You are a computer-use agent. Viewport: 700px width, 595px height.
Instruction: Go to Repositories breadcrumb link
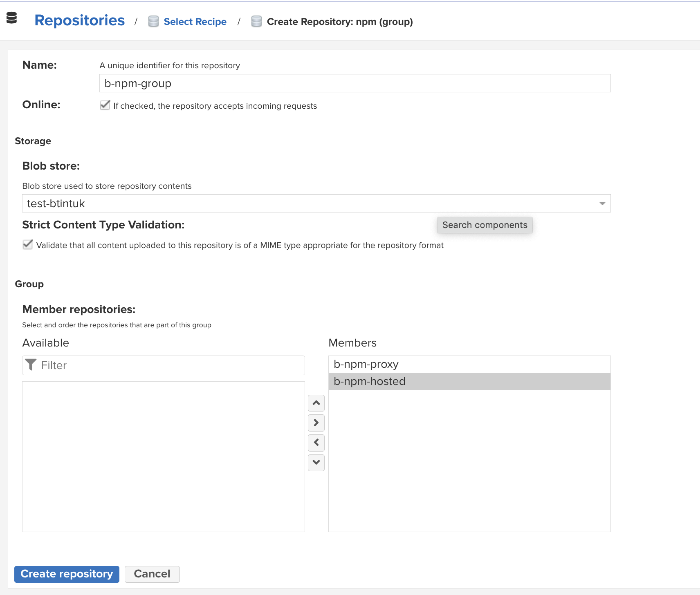(80, 20)
